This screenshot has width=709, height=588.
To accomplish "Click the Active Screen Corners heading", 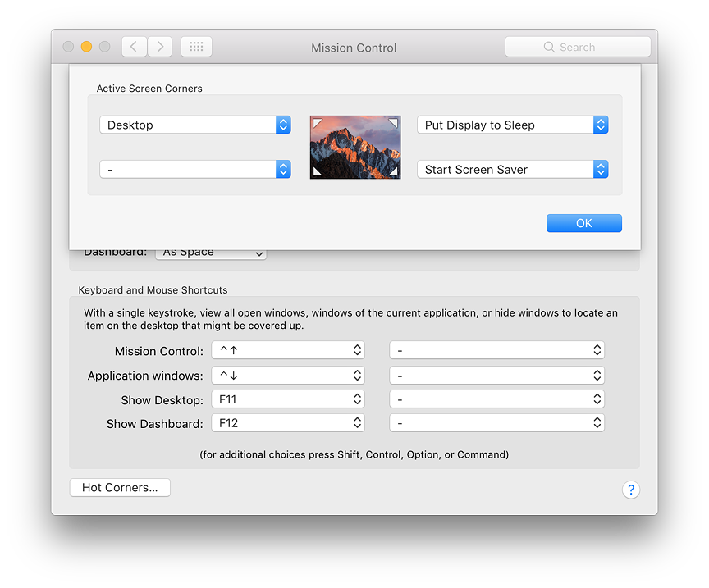I will coord(149,89).
